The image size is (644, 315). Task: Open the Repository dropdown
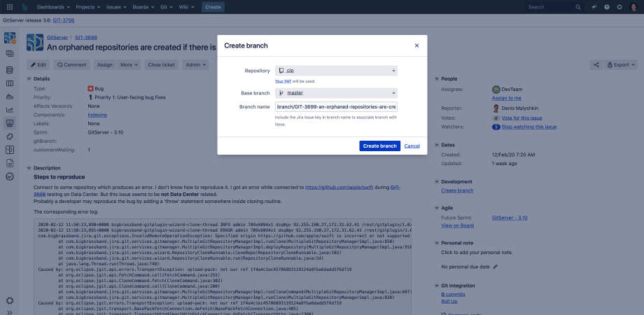(336, 71)
